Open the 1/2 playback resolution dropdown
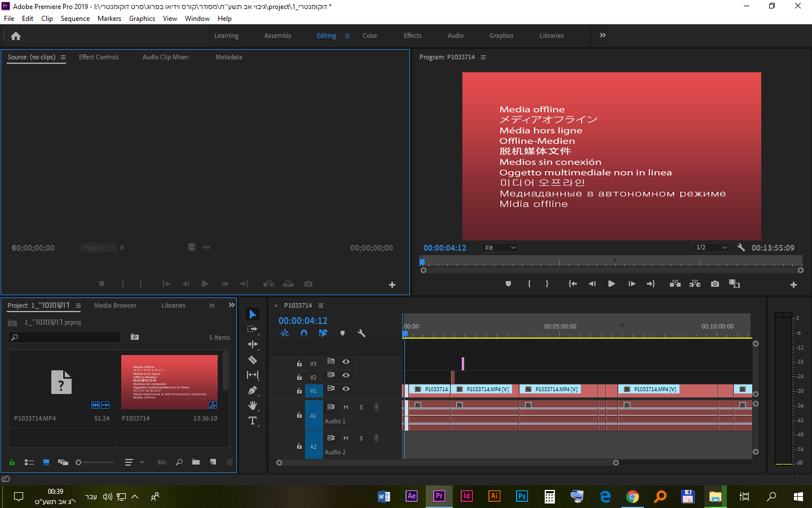 (x=711, y=248)
